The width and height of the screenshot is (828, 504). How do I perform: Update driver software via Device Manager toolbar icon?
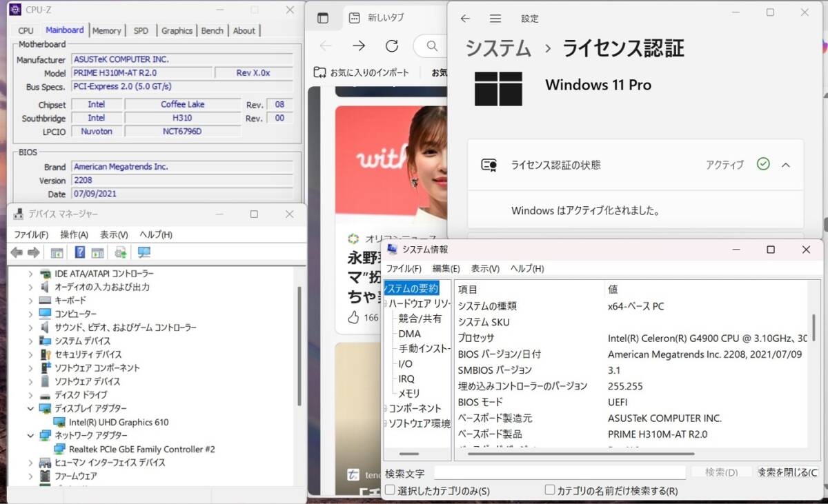point(121,252)
